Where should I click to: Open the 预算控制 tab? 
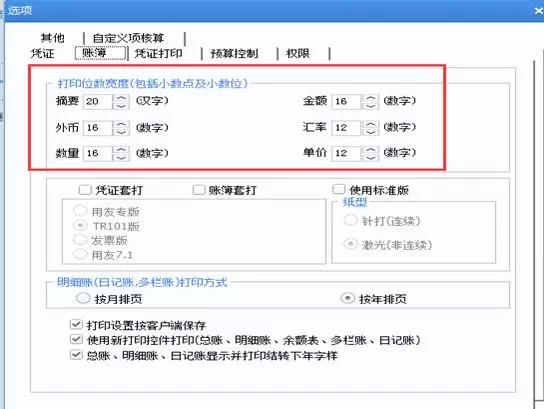(235, 53)
